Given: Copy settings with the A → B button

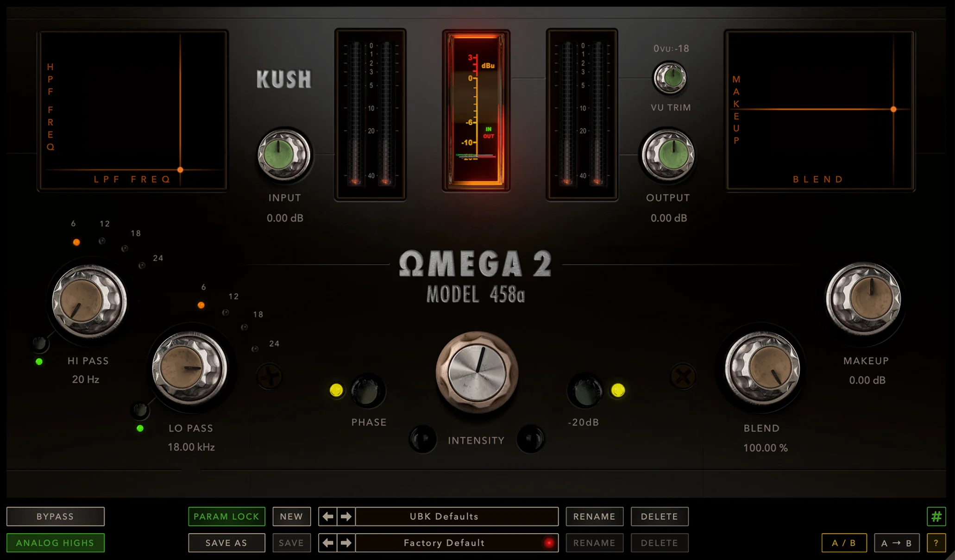Looking at the screenshot, I should [x=896, y=543].
